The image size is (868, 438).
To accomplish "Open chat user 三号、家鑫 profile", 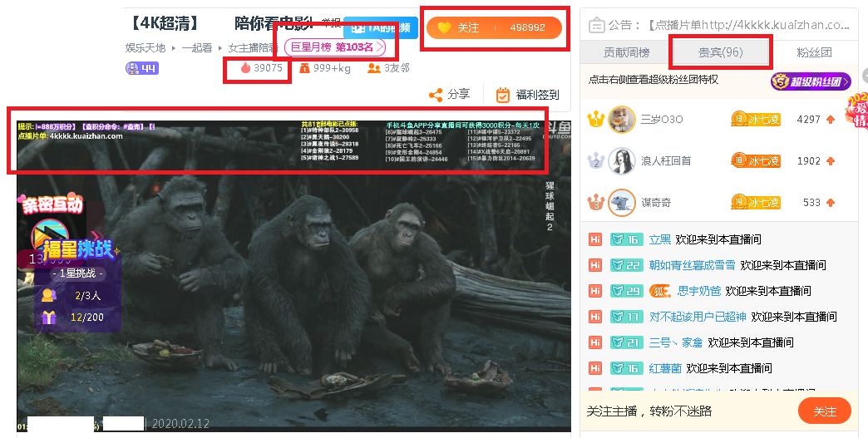I will pyautogui.click(x=676, y=342).
